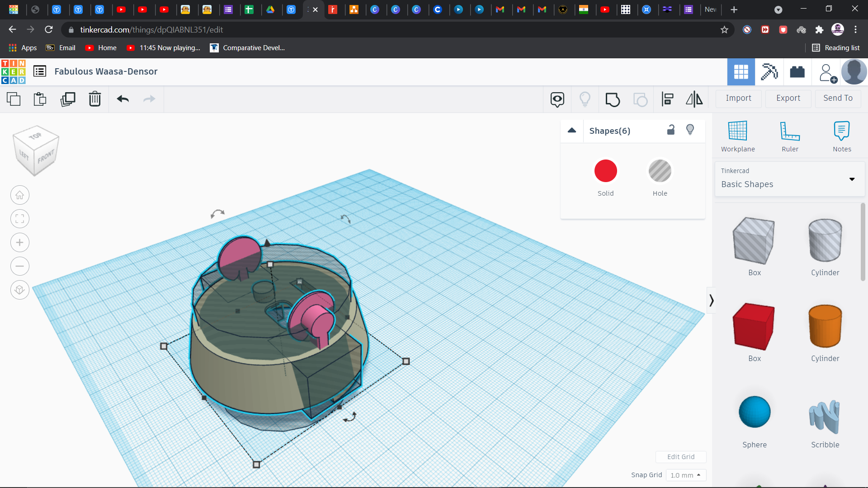Click the Edit Grid button
This screenshot has height=488, width=868.
[681, 456]
